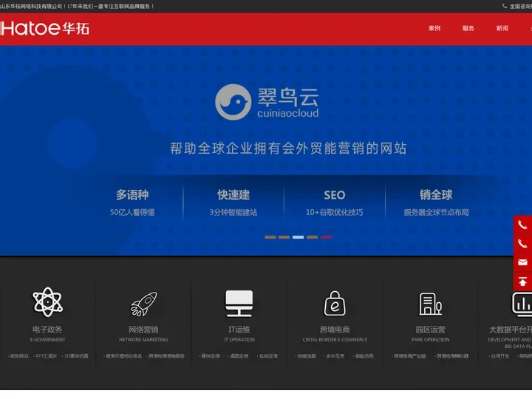
Task: Click the 服务器全球节点布局 caption
Action: pos(437,212)
